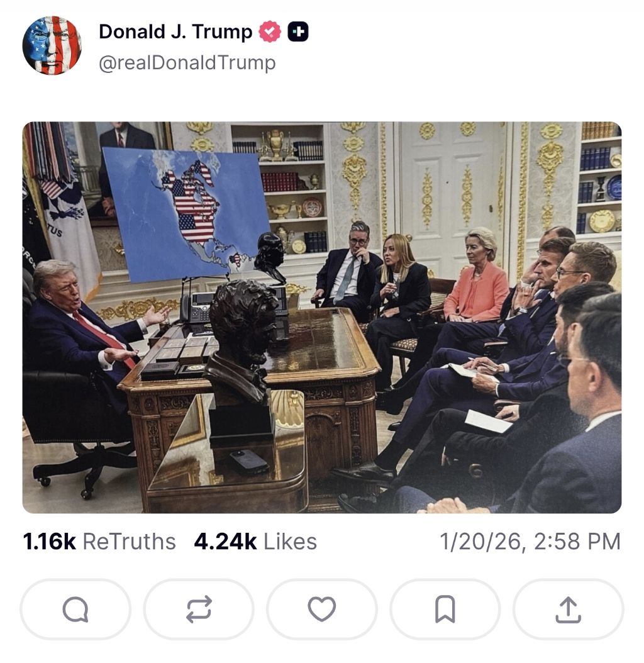644x663 pixels.
Task: Like the post with the heart icon
Action: click(322, 610)
